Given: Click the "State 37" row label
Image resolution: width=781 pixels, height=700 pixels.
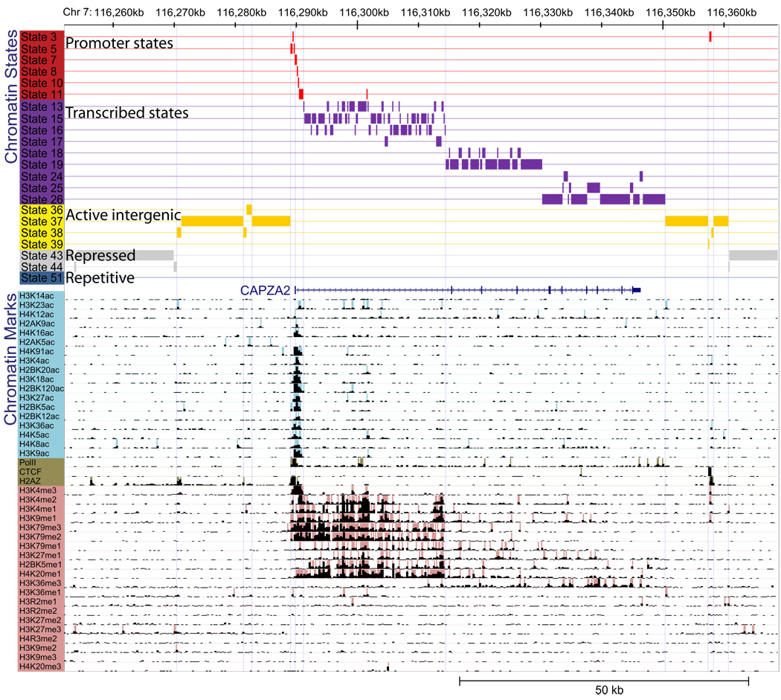Looking at the screenshot, I should click(42, 222).
